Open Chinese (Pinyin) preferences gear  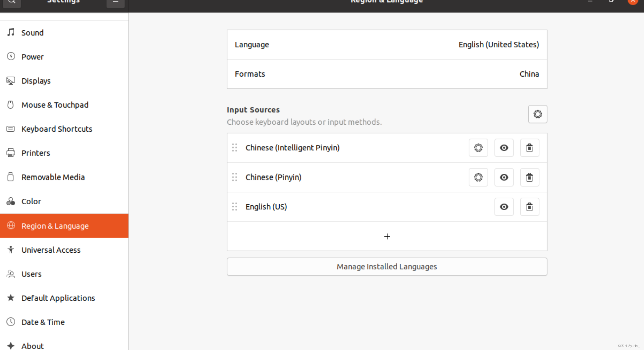(478, 177)
